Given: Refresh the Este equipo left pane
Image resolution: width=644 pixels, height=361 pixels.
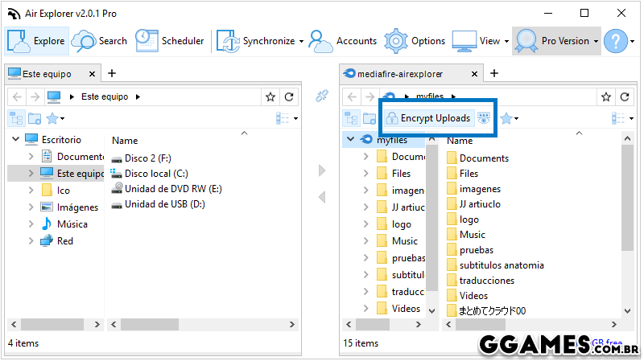Looking at the screenshot, I should pyautogui.click(x=289, y=96).
